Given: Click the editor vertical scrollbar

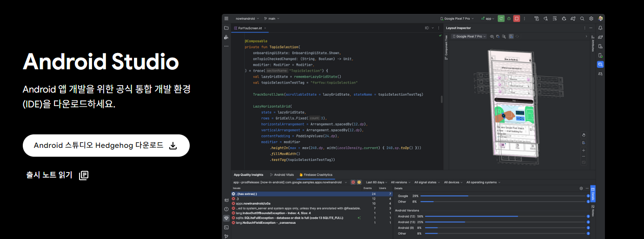Looking at the screenshot, I should 441,99.
